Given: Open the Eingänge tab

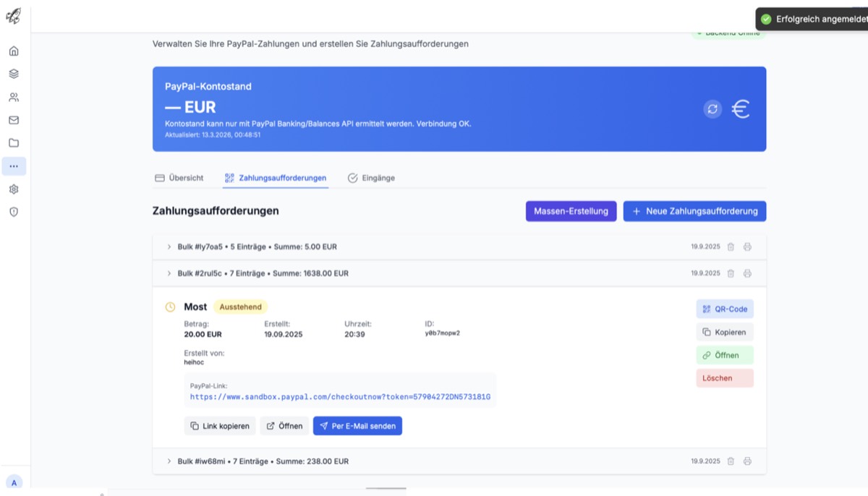Looking at the screenshot, I should 371,177.
